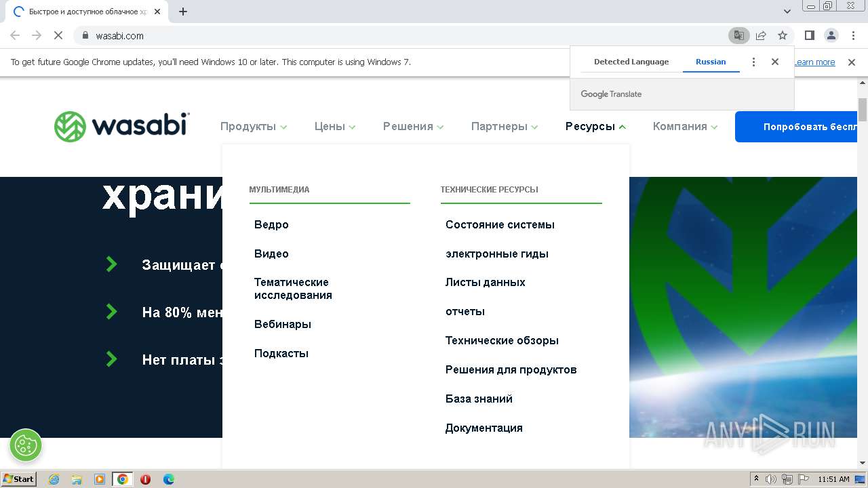Screen dimensions: 868x488
Task: Open Состояние системы
Action: click(x=500, y=225)
